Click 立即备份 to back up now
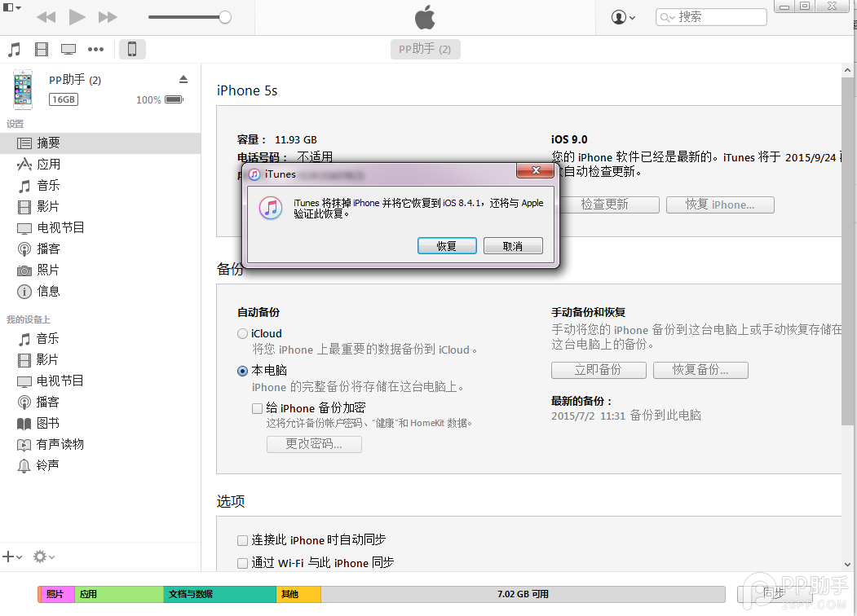Viewport: 857px width, 616px height. click(599, 370)
